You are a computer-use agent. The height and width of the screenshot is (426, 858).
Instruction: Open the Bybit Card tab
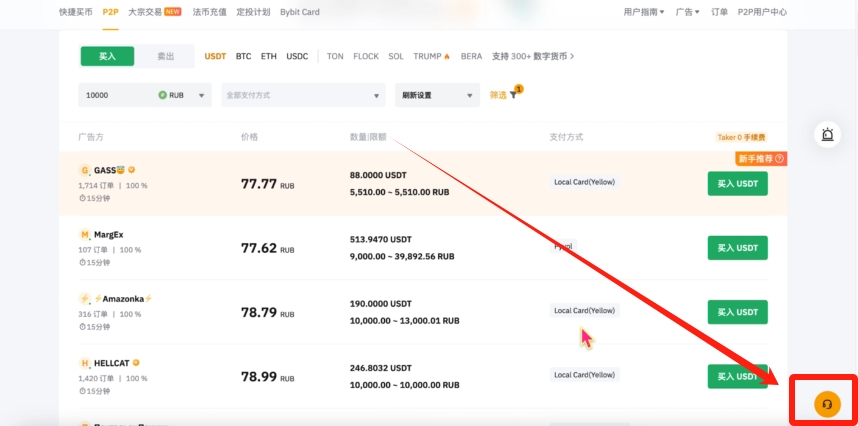[x=300, y=11]
